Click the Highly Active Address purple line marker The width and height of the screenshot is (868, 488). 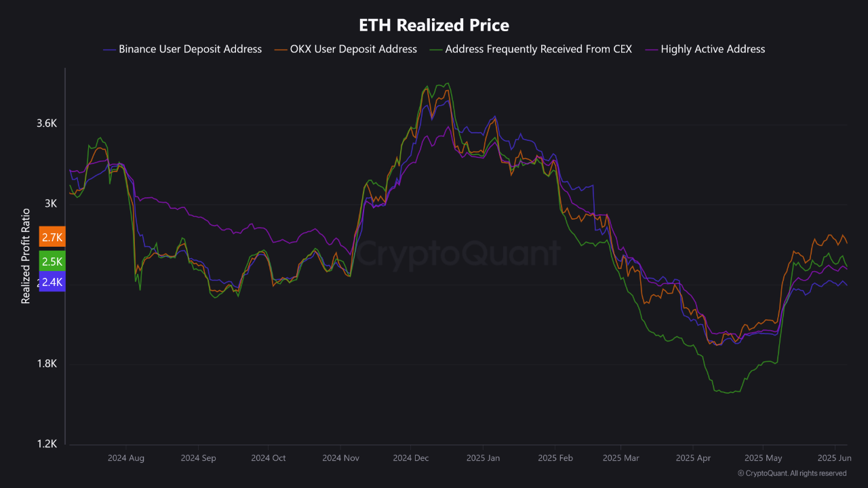pyautogui.click(x=651, y=49)
